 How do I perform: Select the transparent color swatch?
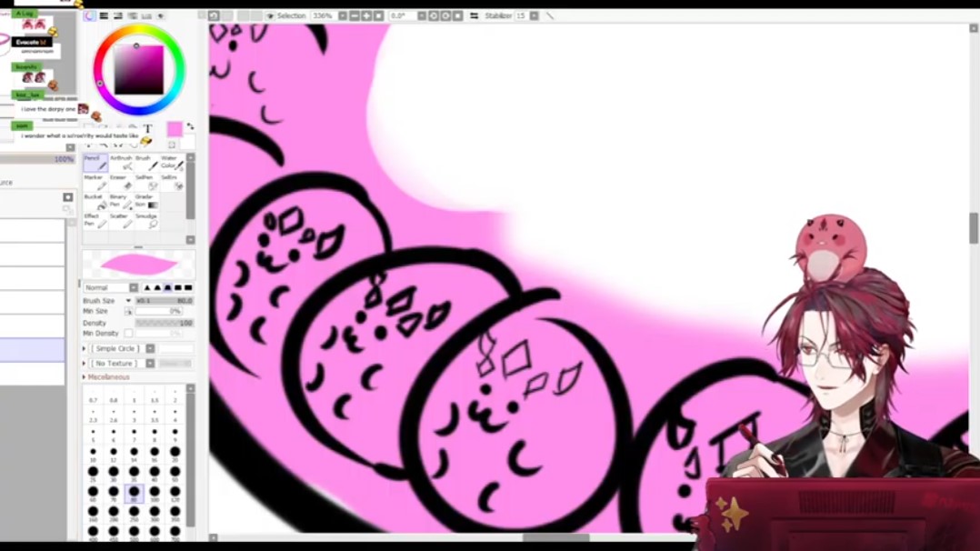coord(172,145)
